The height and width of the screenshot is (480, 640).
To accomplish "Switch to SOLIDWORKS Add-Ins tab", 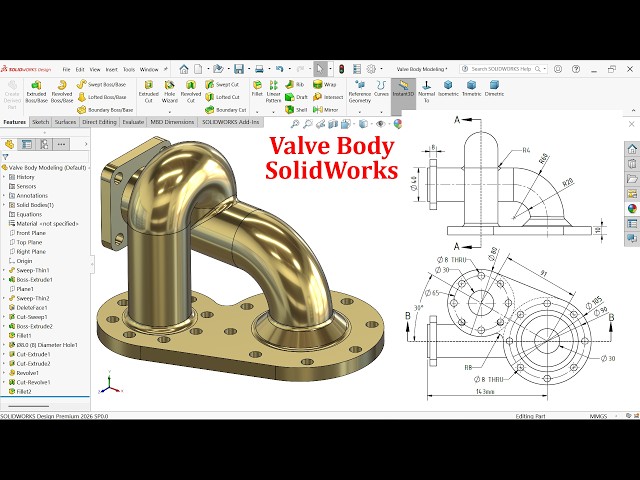I will (x=231, y=122).
